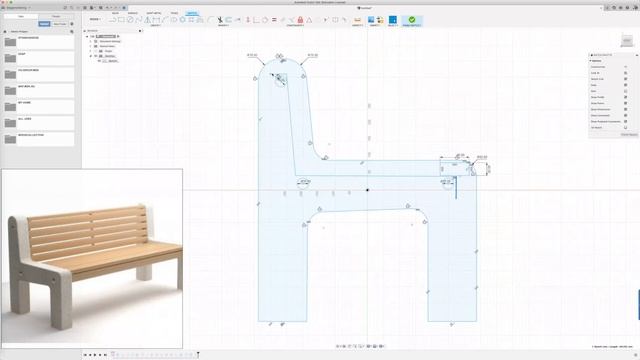Click the Undo arrow
Screen dimensions: 640x360
[x=107, y=8]
